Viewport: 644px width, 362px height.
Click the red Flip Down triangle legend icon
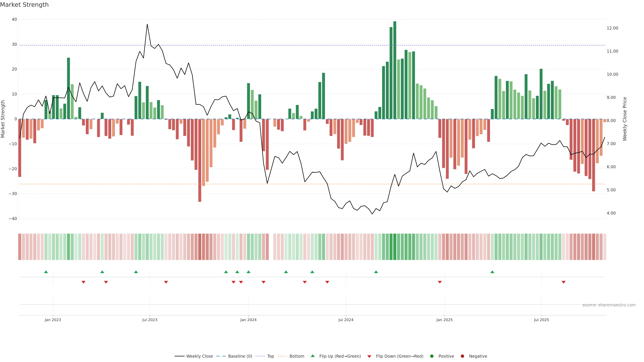click(369, 356)
